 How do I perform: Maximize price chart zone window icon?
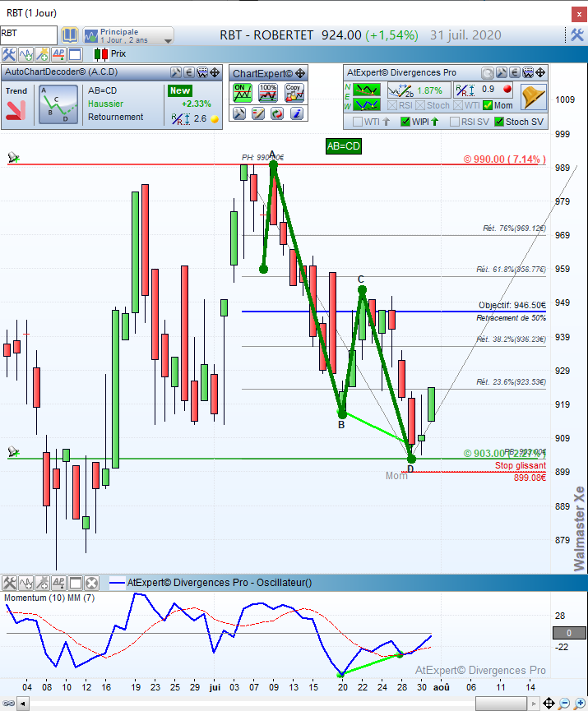pyautogui.click(x=75, y=54)
